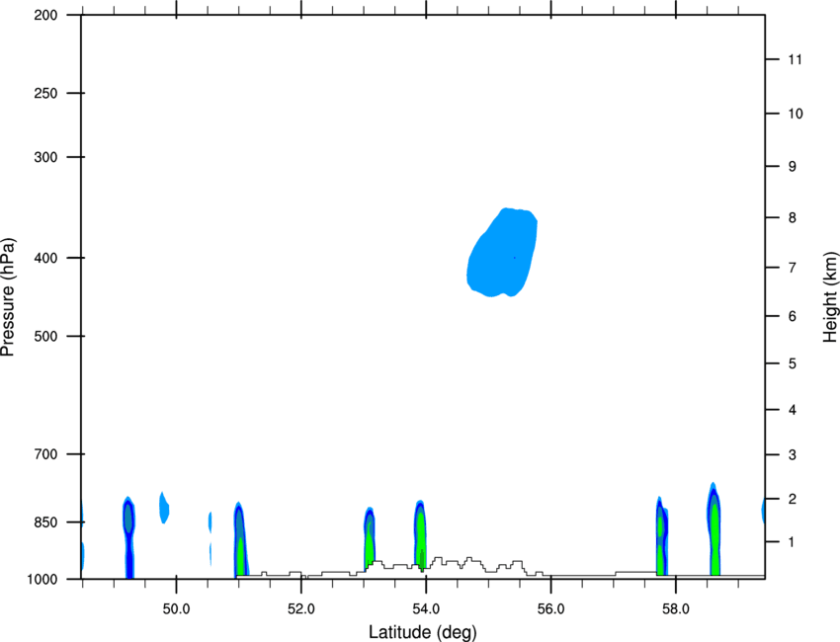Pick the 9 km height label

click(x=793, y=167)
